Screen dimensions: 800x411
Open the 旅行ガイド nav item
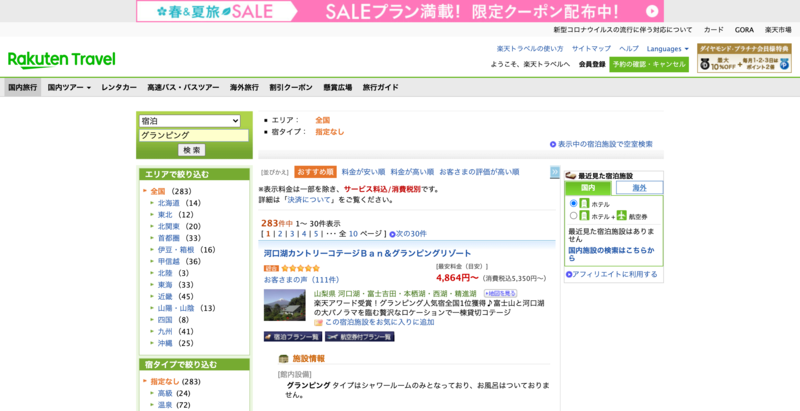click(x=381, y=87)
